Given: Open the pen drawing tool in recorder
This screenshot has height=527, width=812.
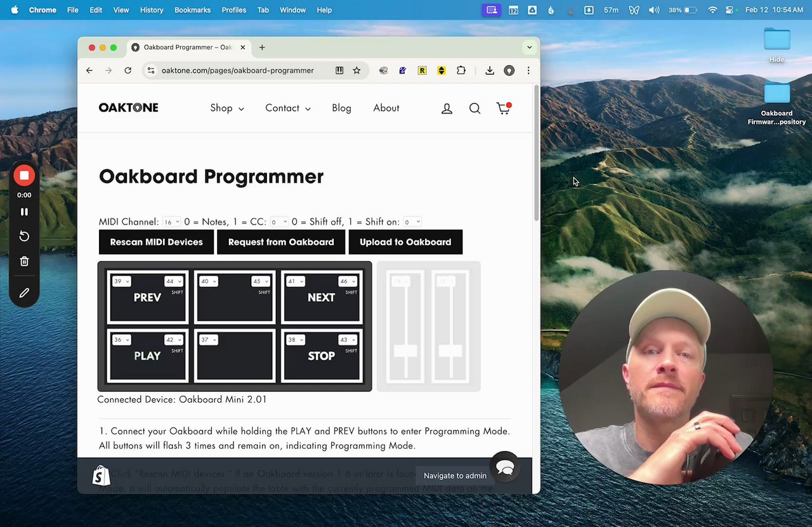Looking at the screenshot, I should point(24,293).
